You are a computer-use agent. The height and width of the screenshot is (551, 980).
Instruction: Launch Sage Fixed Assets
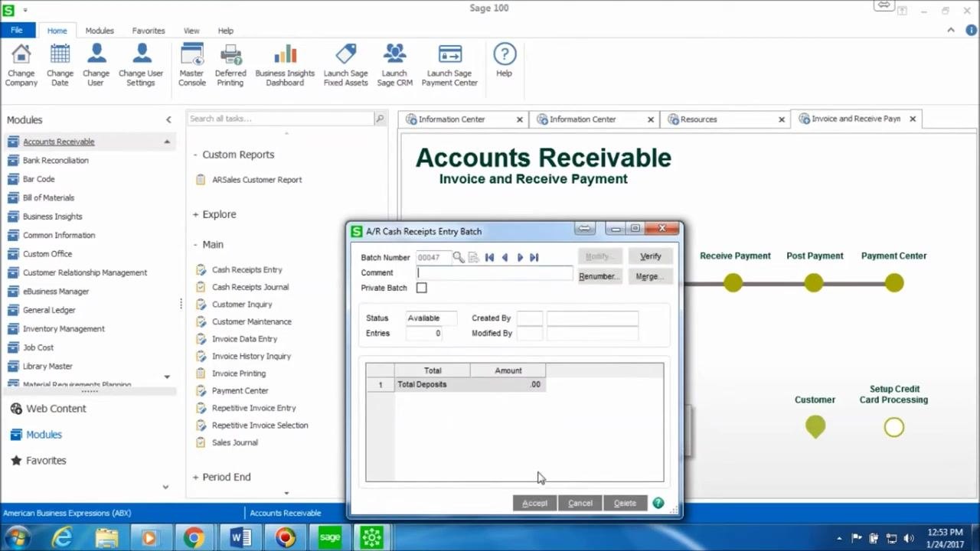[x=345, y=65]
